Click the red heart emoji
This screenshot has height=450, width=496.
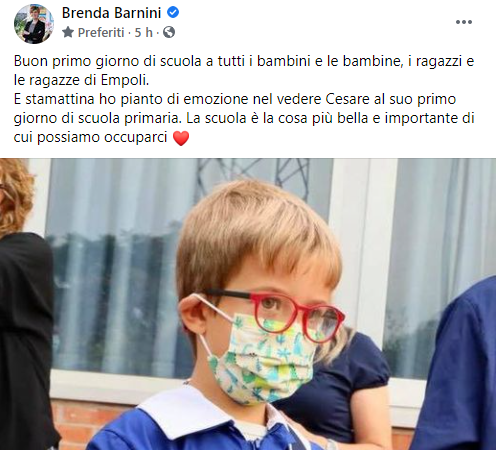[x=181, y=138]
